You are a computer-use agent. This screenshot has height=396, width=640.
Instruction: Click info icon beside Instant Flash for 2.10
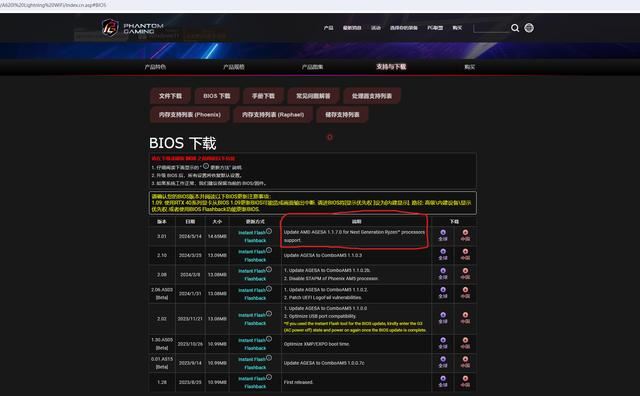click(269, 250)
